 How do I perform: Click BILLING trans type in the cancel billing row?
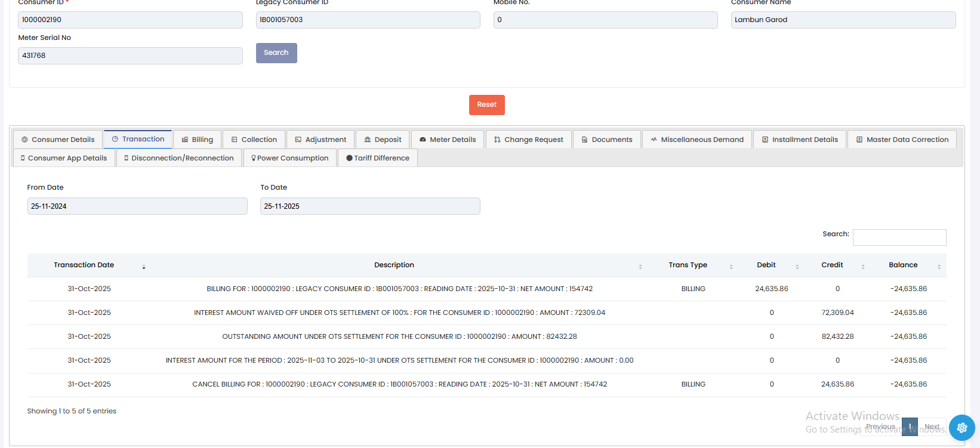[694, 384]
